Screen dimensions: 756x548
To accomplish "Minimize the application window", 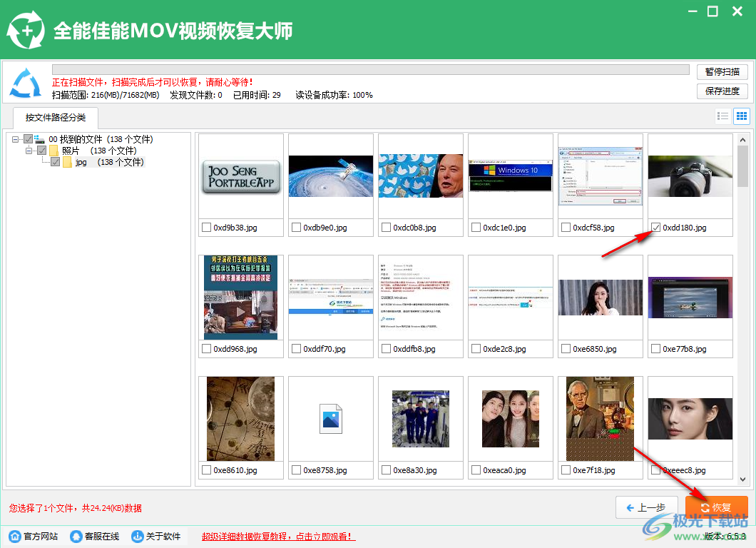I will tap(693, 11).
